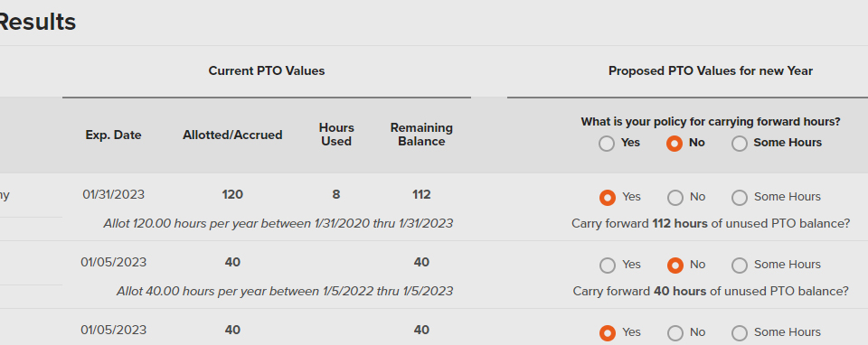The width and height of the screenshot is (868, 345).
Task: Choose Some Hours for second row 40 hours
Action: (x=740, y=266)
